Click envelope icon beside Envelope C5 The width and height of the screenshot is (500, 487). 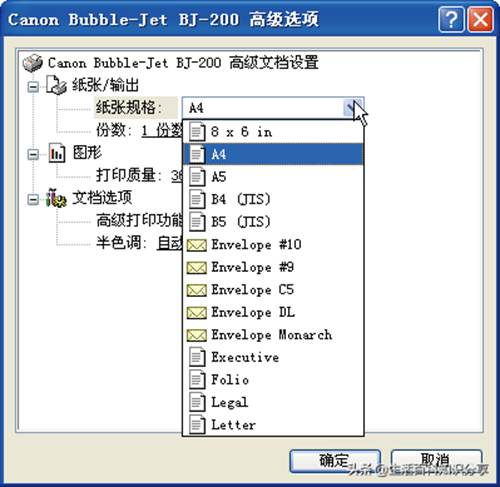point(197,290)
